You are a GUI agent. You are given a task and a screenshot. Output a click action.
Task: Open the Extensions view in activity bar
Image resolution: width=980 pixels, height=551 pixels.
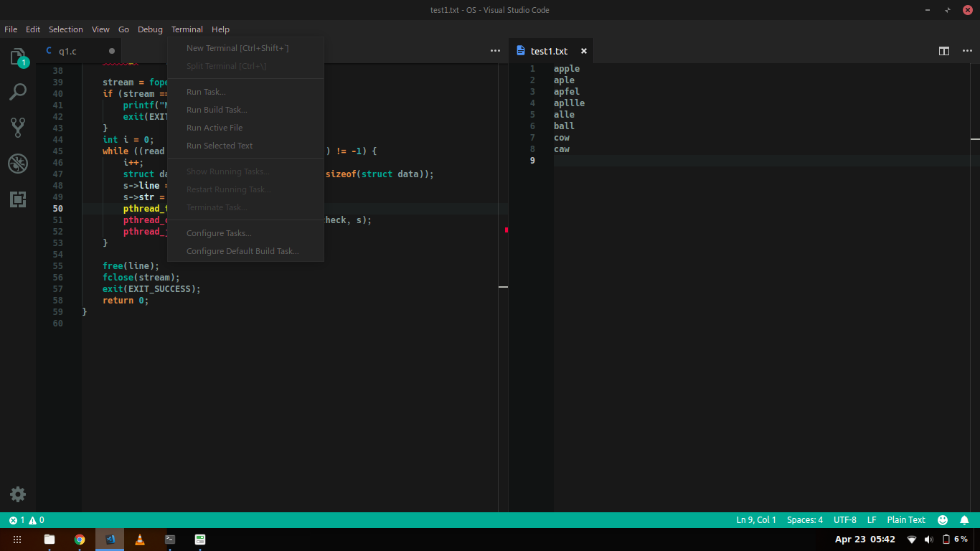[x=18, y=199]
